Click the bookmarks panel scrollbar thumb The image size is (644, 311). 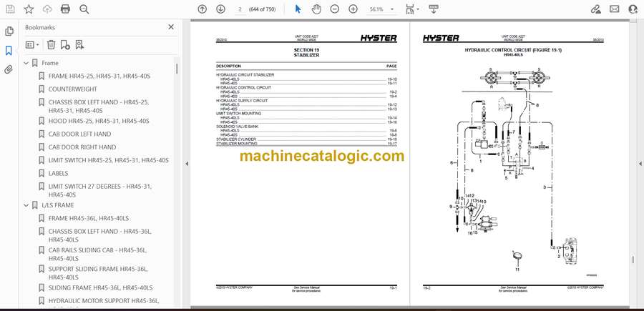(177, 69)
